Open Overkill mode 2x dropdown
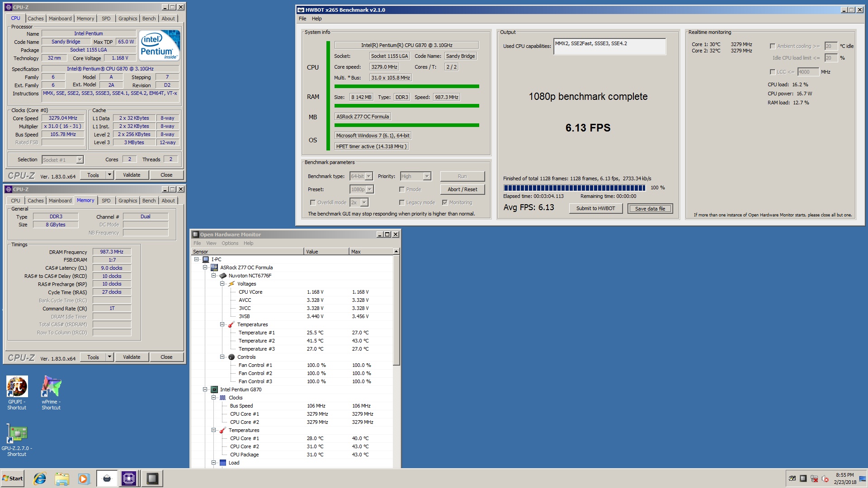Screen dimensions: 868x488 tap(364, 202)
